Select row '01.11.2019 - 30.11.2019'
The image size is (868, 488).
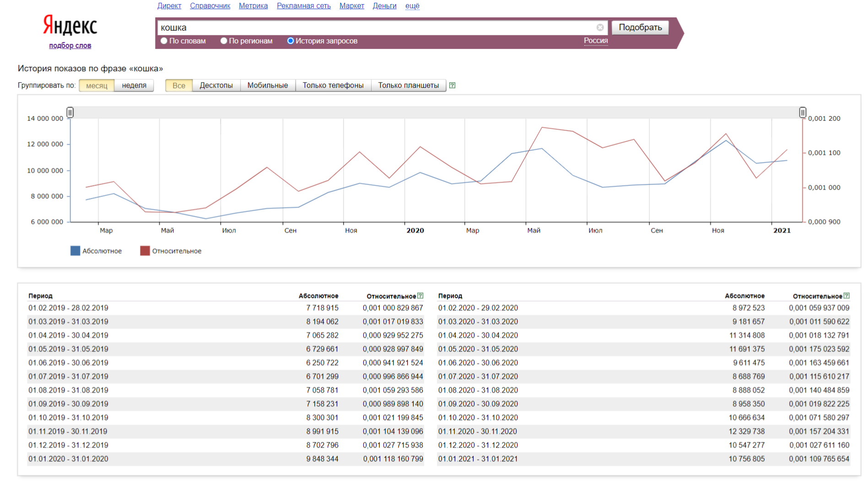pyautogui.click(x=226, y=432)
